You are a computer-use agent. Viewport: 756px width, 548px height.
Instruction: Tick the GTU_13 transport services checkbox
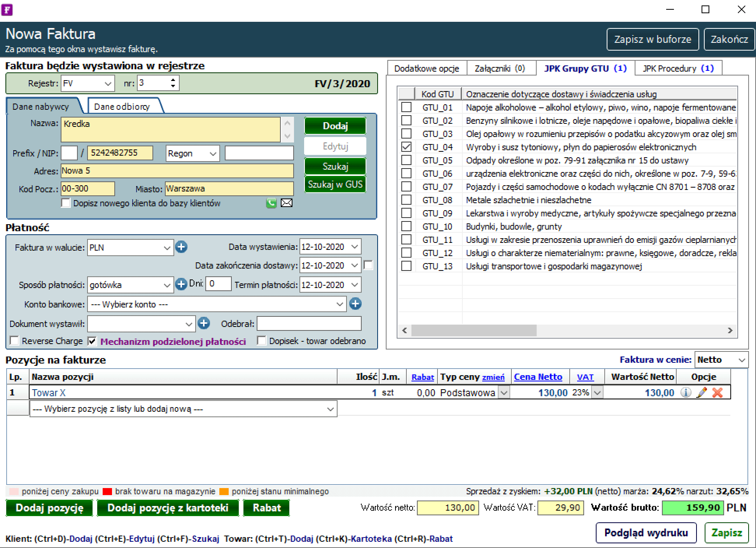406,266
